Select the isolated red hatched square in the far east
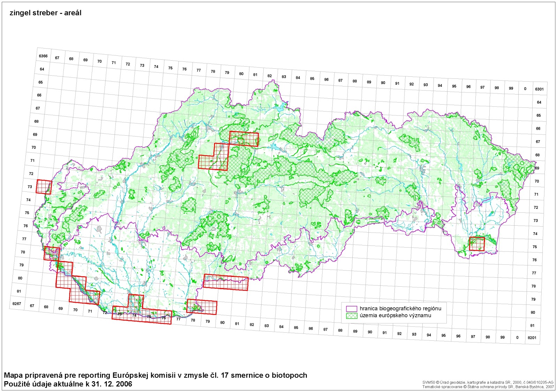This screenshot has height=392, width=557. coord(477,244)
